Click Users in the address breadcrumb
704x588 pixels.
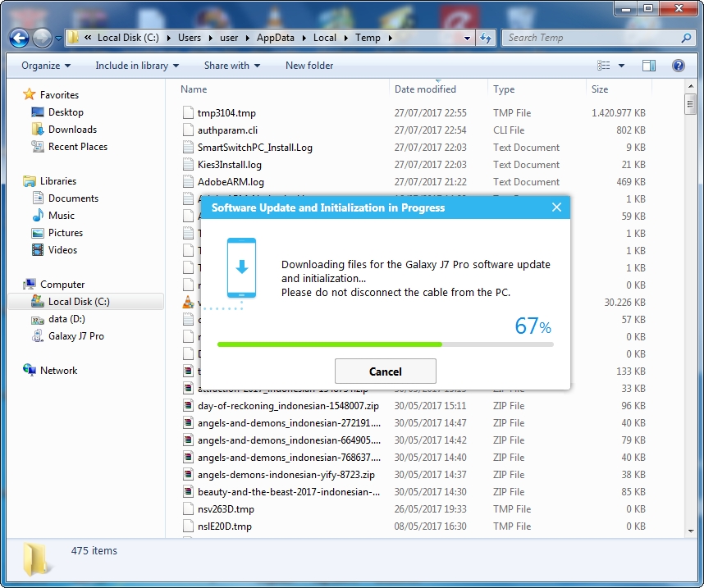189,39
